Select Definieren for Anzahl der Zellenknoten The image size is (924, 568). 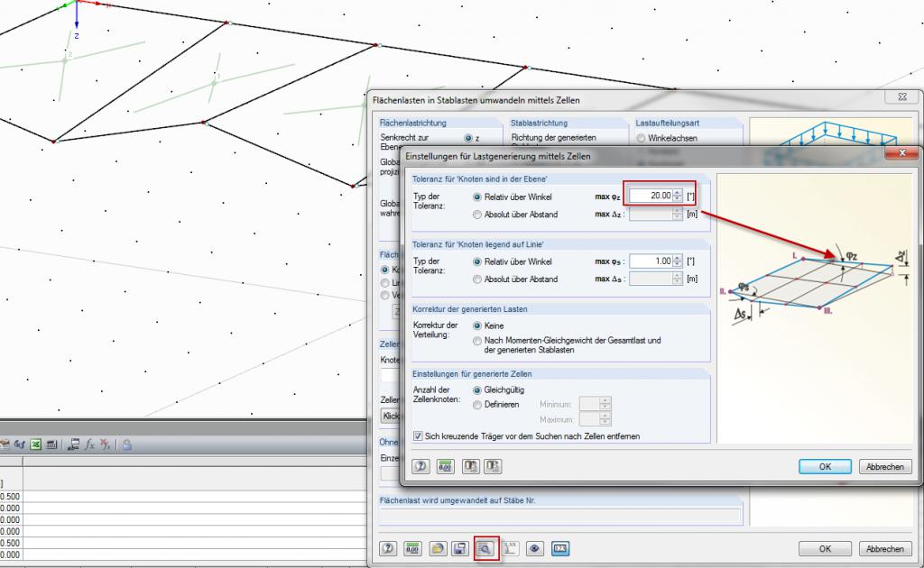click(x=477, y=405)
